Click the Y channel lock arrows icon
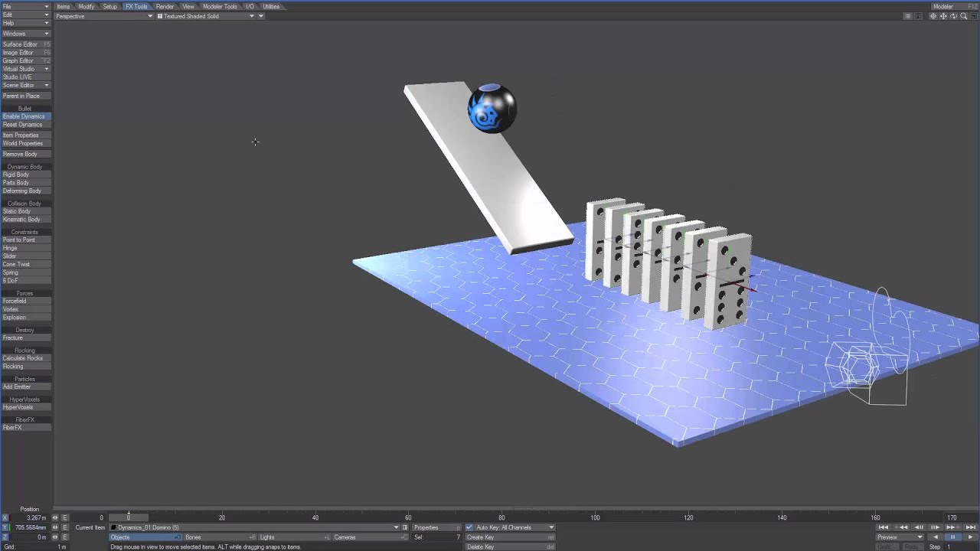The width and height of the screenshot is (980, 551). coord(55,527)
